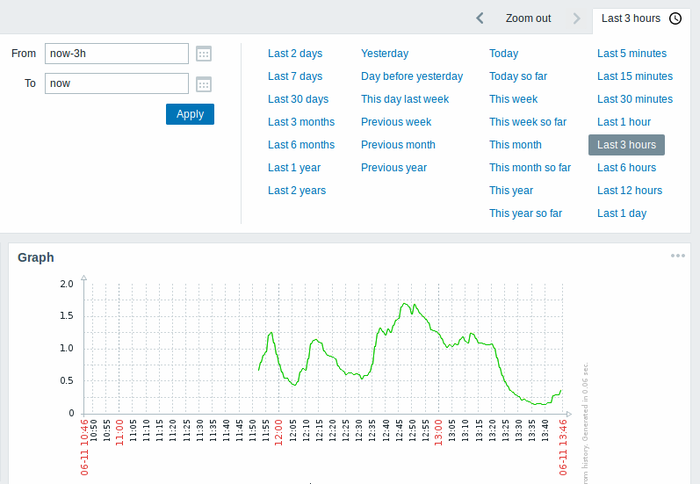Open the calendar picker for To field
700x484 pixels.
pyautogui.click(x=204, y=84)
